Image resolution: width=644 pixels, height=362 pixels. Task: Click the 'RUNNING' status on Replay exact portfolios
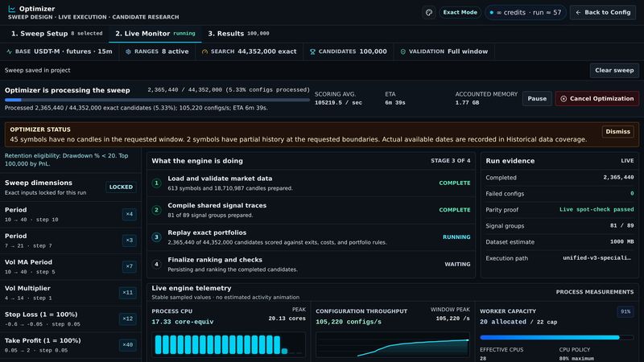click(x=456, y=237)
